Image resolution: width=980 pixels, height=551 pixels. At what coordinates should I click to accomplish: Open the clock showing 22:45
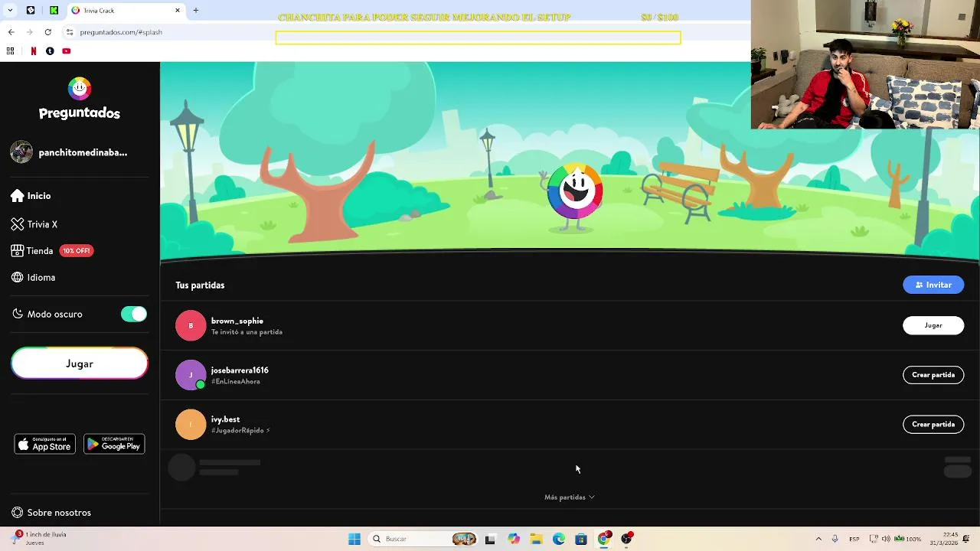pyautogui.click(x=943, y=539)
